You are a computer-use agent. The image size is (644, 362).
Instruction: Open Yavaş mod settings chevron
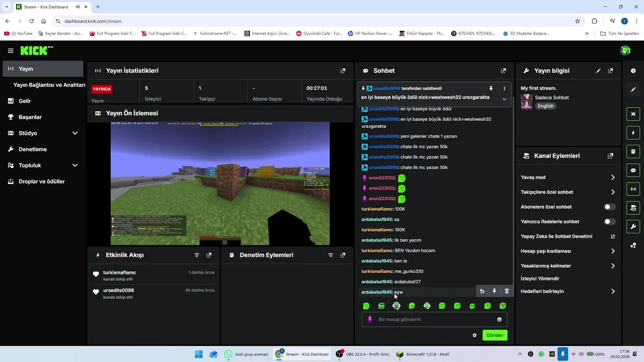pos(613,177)
